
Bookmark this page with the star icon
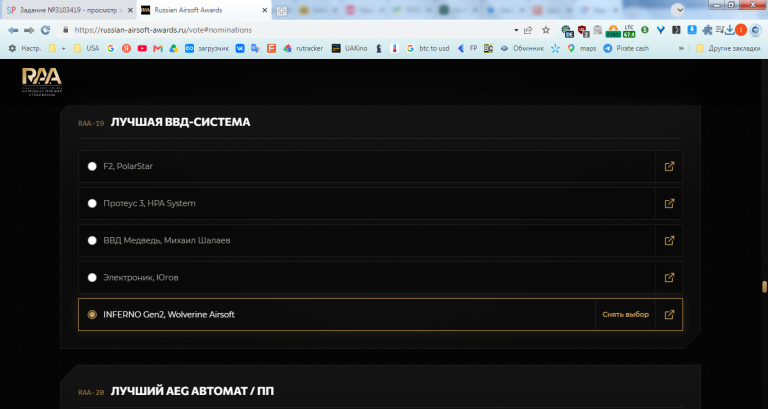(546, 30)
